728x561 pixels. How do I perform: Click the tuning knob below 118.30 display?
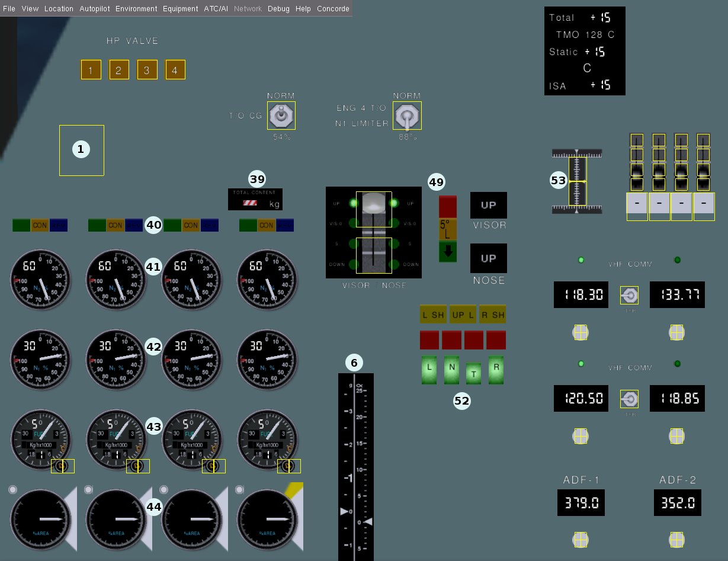pos(581,333)
